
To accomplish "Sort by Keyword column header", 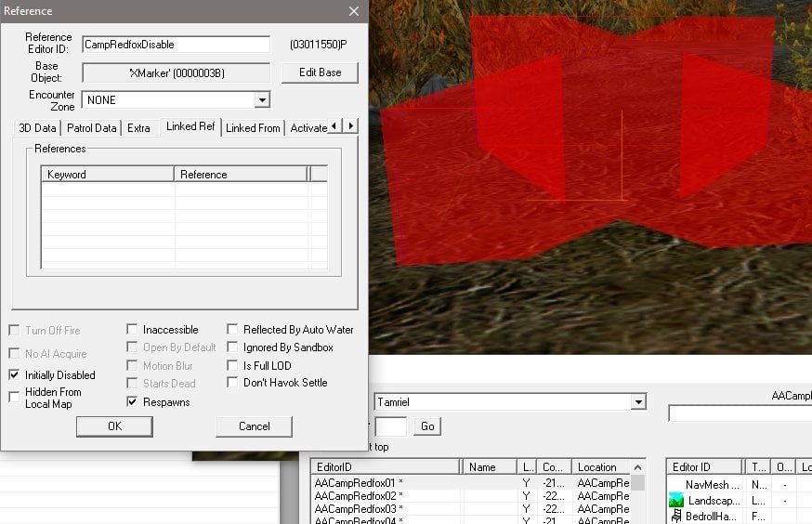I will pos(108,175).
